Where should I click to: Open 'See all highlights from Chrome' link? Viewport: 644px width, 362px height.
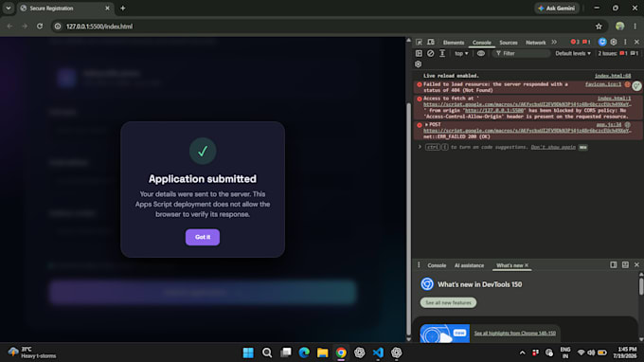click(514, 334)
